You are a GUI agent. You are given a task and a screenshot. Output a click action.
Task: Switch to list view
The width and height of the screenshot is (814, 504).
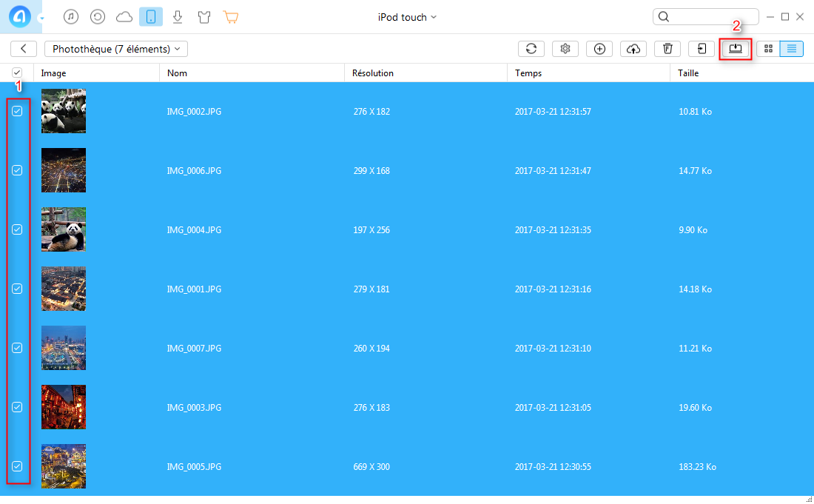pyautogui.click(x=792, y=49)
